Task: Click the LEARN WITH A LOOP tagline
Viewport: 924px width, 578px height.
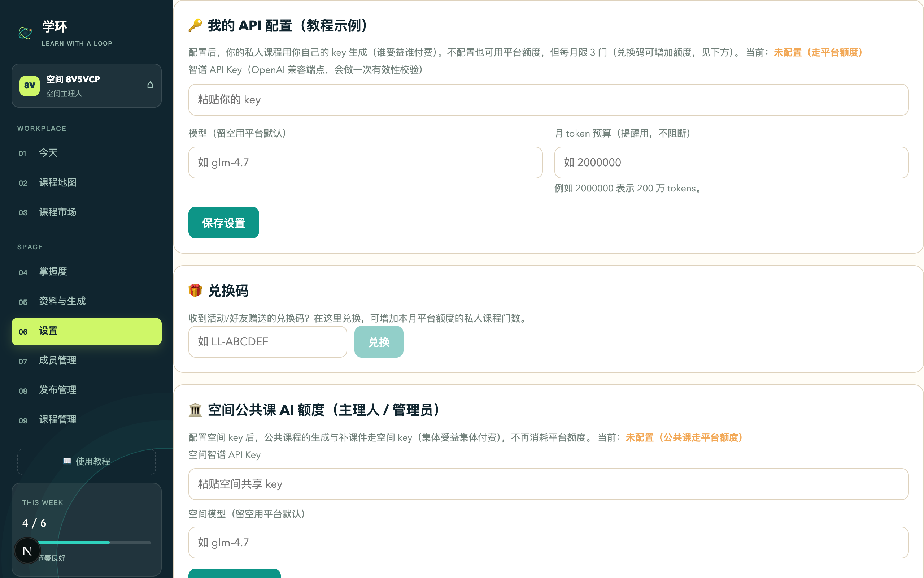Action: pyautogui.click(x=77, y=43)
